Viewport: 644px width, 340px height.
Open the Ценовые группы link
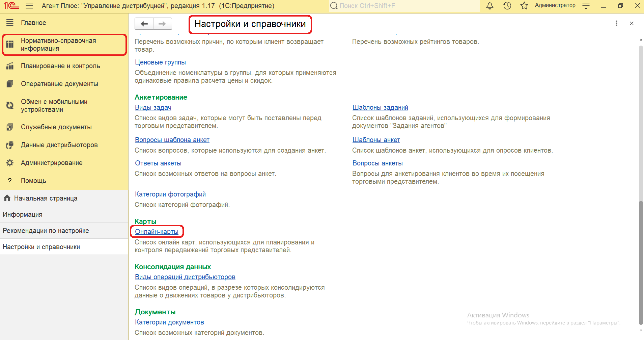tap(160, 62)
